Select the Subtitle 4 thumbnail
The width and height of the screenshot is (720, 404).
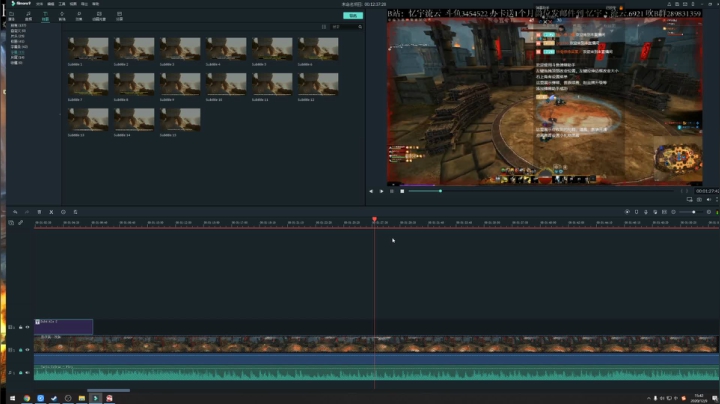click(226, 49)
